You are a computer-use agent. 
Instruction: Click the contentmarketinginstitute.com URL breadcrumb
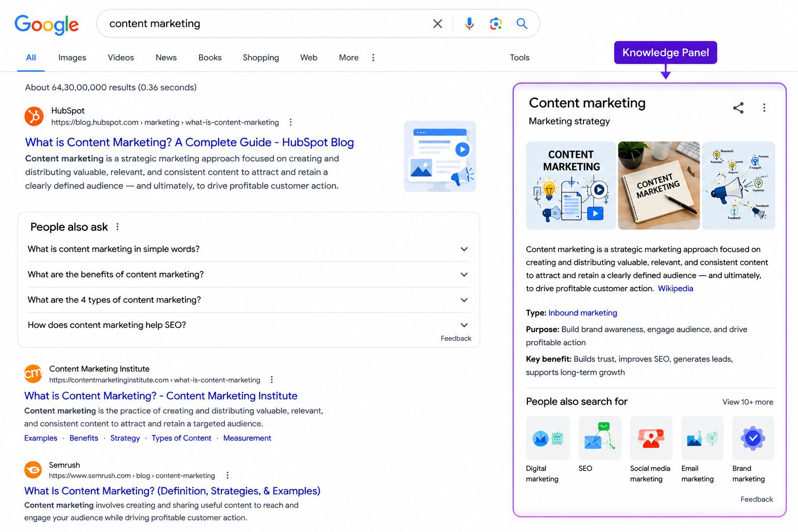click(155, 380)
